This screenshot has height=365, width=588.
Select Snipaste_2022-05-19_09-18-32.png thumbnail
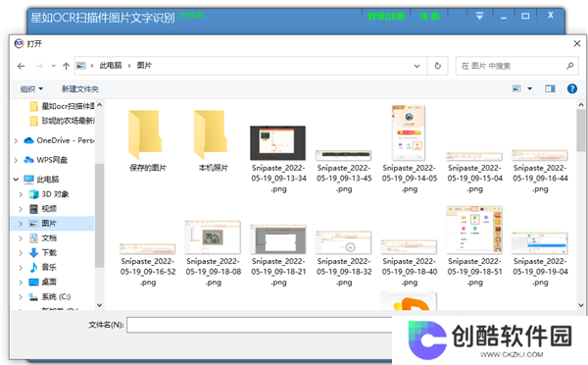click(x=344, y=242)
